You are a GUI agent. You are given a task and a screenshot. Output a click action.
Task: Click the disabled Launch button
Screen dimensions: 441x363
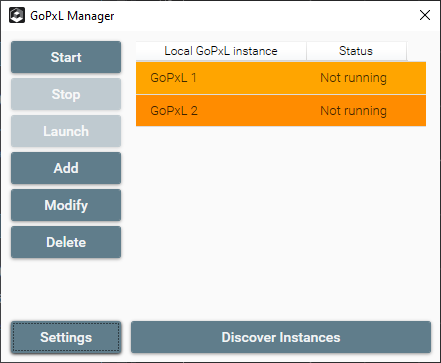pyautogui.click(x=66, y=131)
